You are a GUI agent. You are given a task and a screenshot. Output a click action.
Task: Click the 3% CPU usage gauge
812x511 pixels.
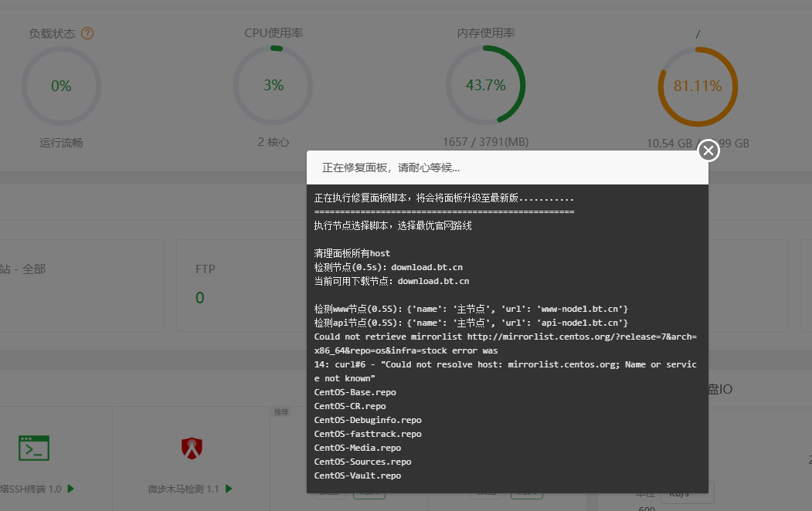tap(273, 86)
